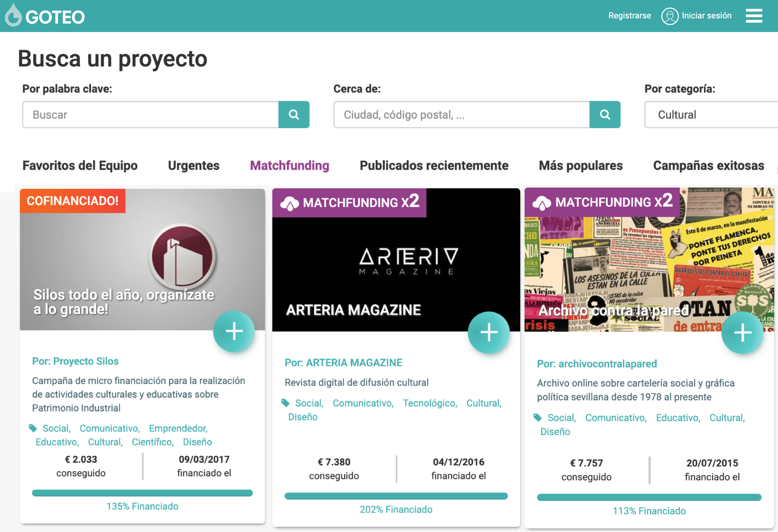Click the 135% funding progress bar
Image resolution: width=778 pixels, height=532 pixels.
[142, 493]
